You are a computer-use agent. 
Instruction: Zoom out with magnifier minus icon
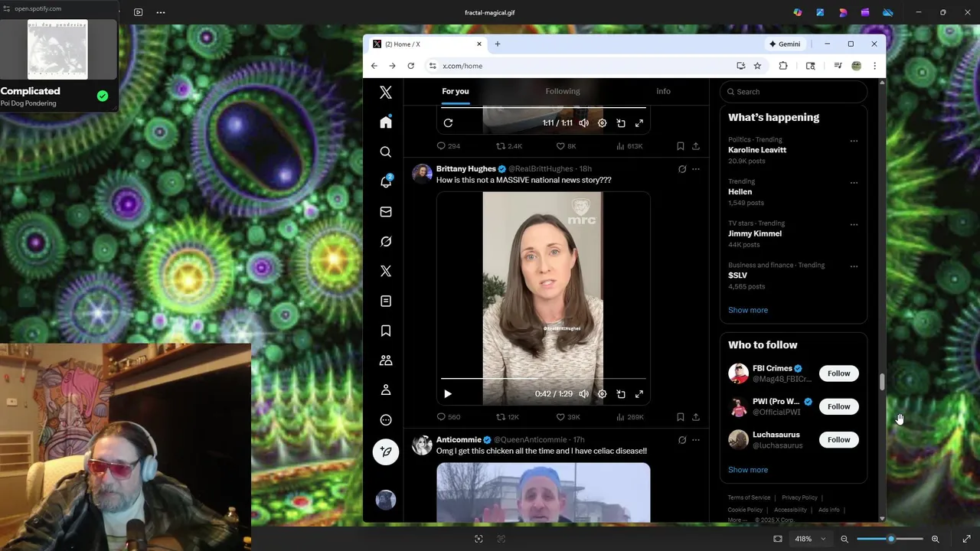point(844,539)
